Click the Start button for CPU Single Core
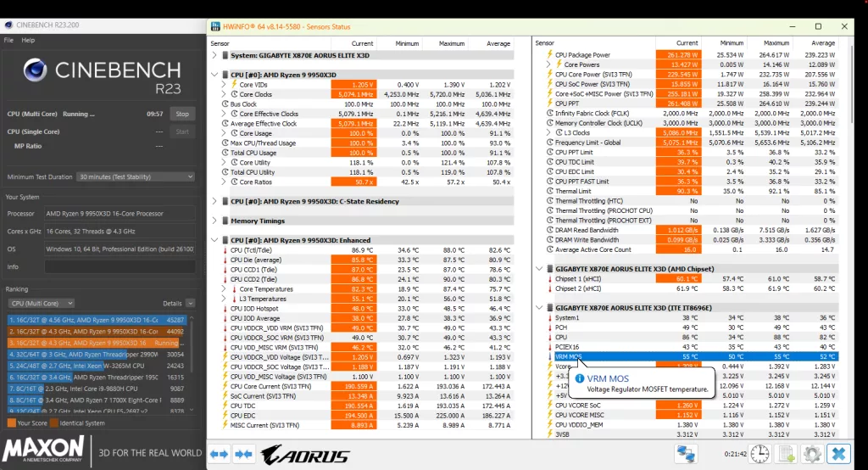Viewport: 868px width, 470px height. (182, 131)
